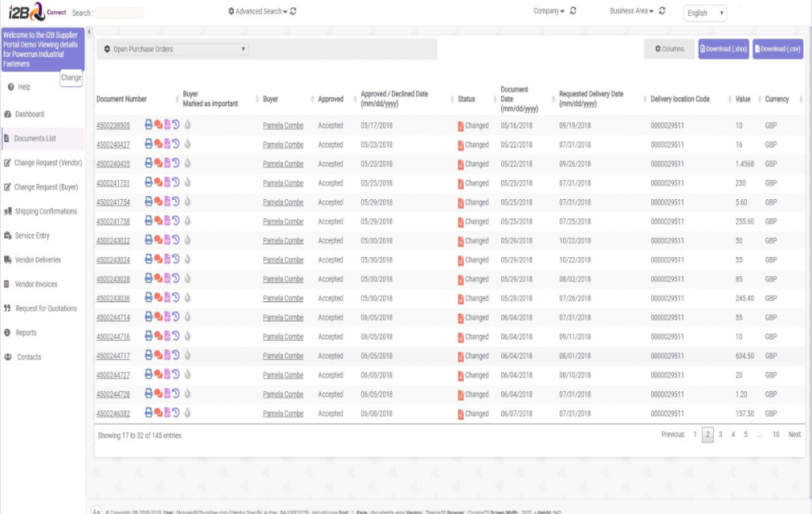
Task: Expand the Advanced Search dropdown
Action: (x=258, y=12)
